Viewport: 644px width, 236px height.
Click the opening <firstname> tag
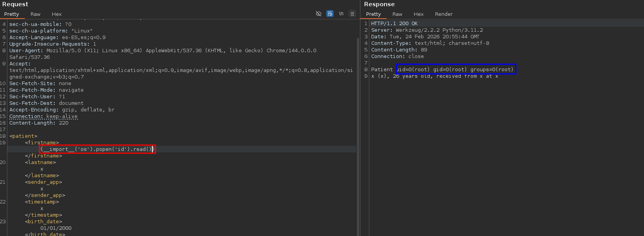[x=42, y=143]
